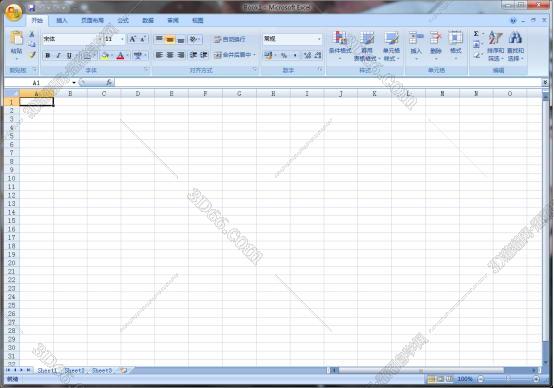The image size is (554, 388).
Task: Open the 插入 Insert ribbon tab
Action: coord(61,20)
